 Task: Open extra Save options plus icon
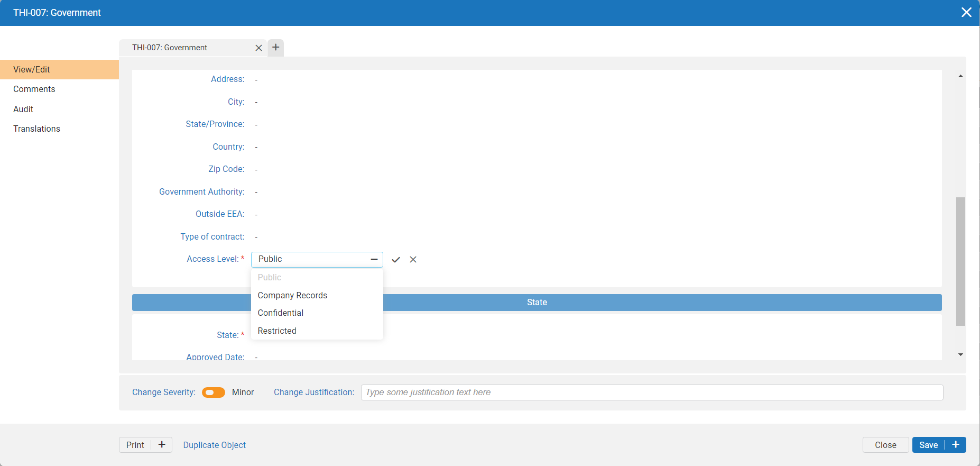click(x=956, y=445)
